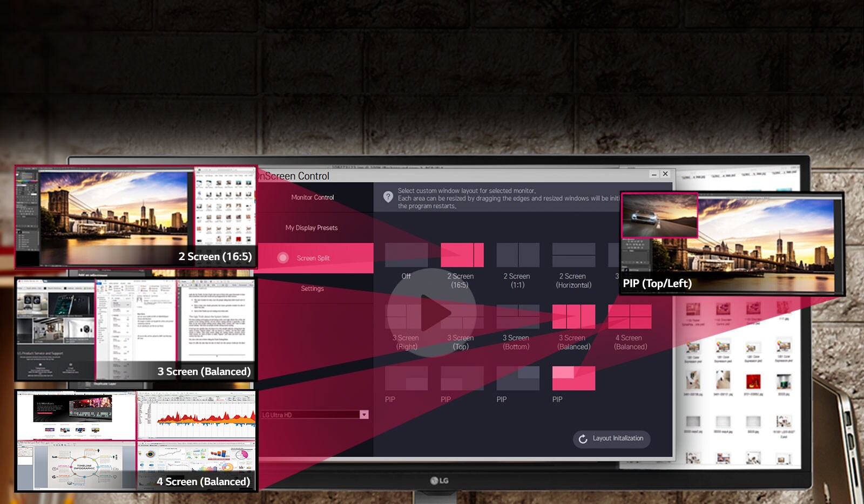
Task: Choose the 2 Screen (1:1) split layout
Action: (517, 255)
